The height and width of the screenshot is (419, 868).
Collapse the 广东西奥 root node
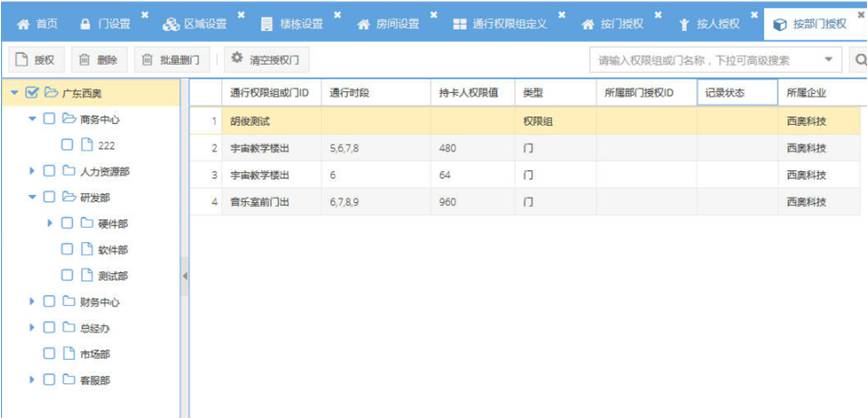14,92
